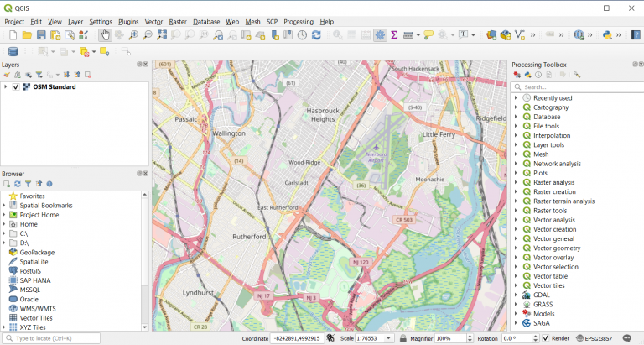Open Text Annotation dropdown arrow
This screenshot has height=345, width=644.
(x=473, y=35)
